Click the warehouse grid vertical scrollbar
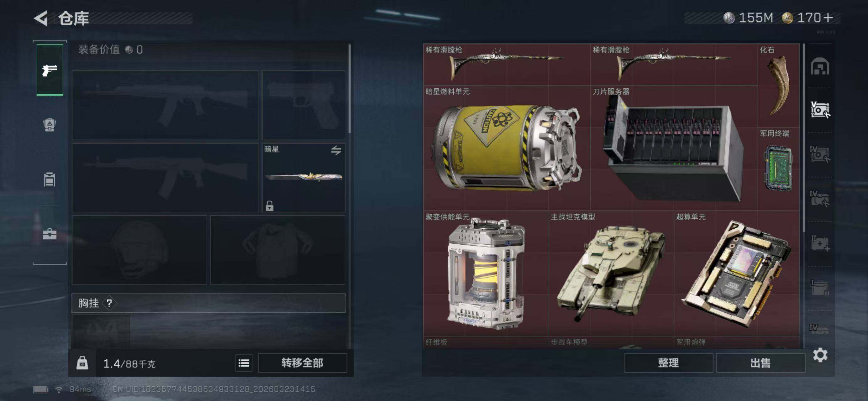 coord(804,138)
